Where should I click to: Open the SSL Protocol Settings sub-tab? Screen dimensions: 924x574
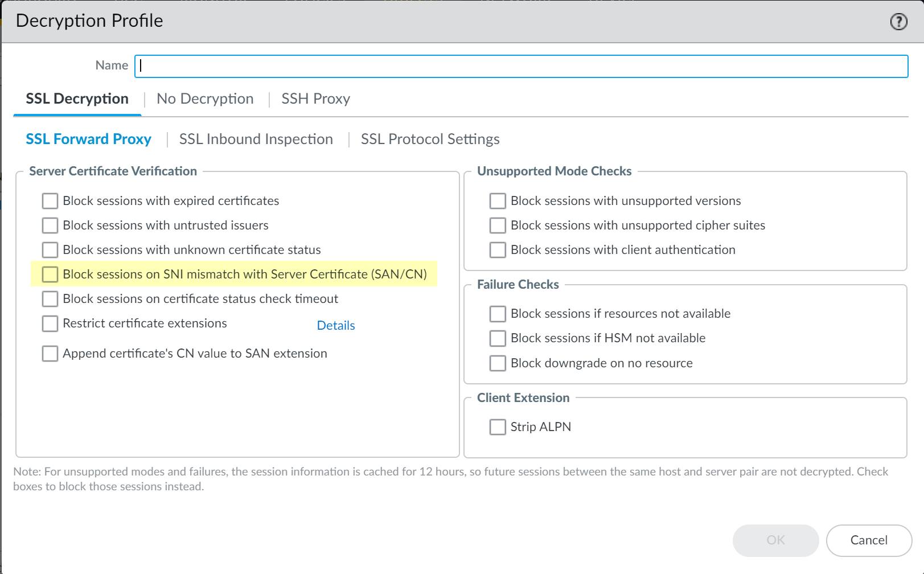pyautogui.click(x=430, y=140)
